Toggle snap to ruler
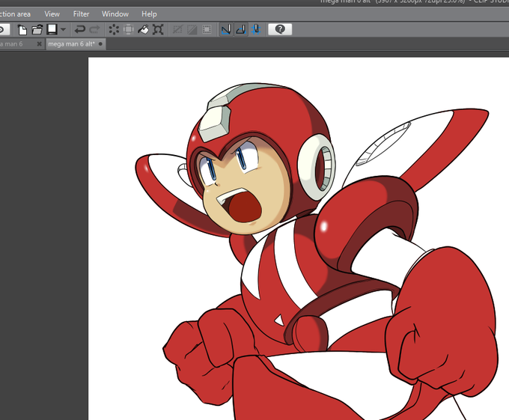The image size is (509, 420). [226, 30]
